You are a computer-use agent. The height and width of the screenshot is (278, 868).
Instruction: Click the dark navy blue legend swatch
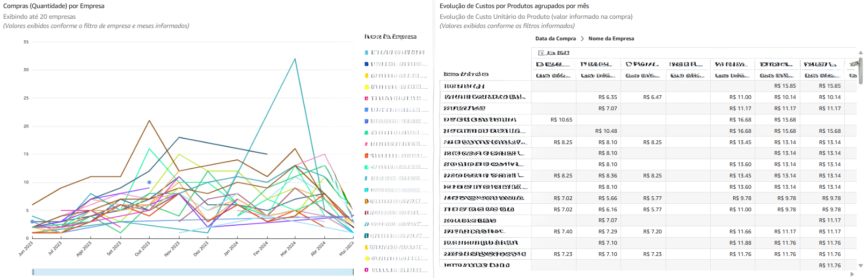pos(367,64)
